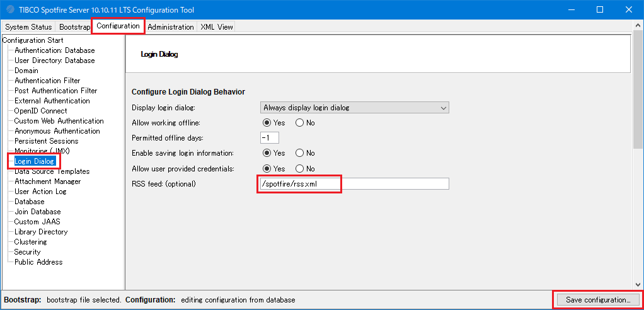
Task: Select External Authentication item
Action: [x=52, y=101]
